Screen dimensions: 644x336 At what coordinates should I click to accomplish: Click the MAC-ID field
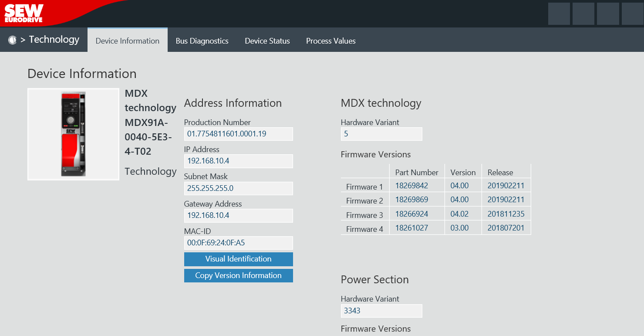238,243
